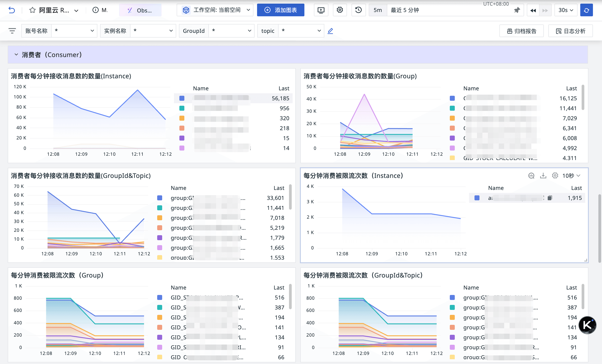This screenshot has width=602, height=364.
Task: Open the filter list icon
Action: point(12,31)
